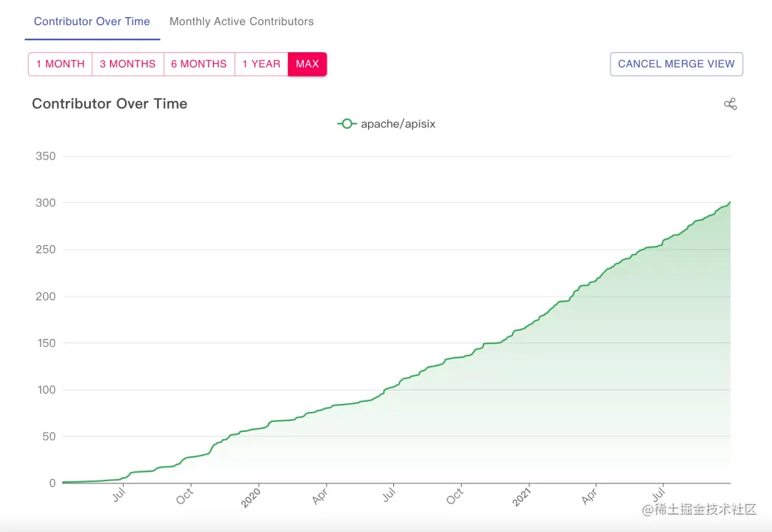Click the 2021 label on the x-axis

[x=521, y=494]
